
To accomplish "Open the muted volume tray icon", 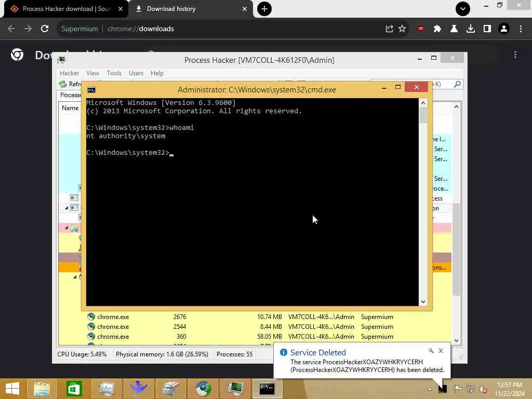I will (483, 389).
